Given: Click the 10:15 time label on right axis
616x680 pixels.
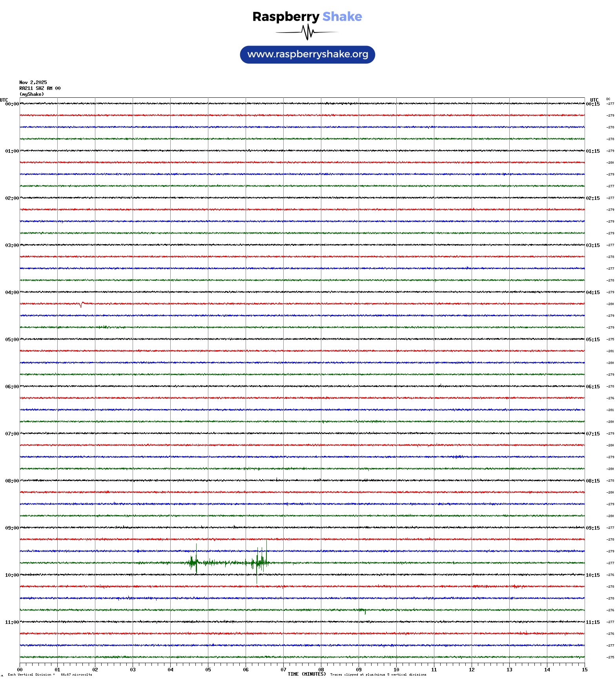Looking at the screenshot, I should (592, 575).
